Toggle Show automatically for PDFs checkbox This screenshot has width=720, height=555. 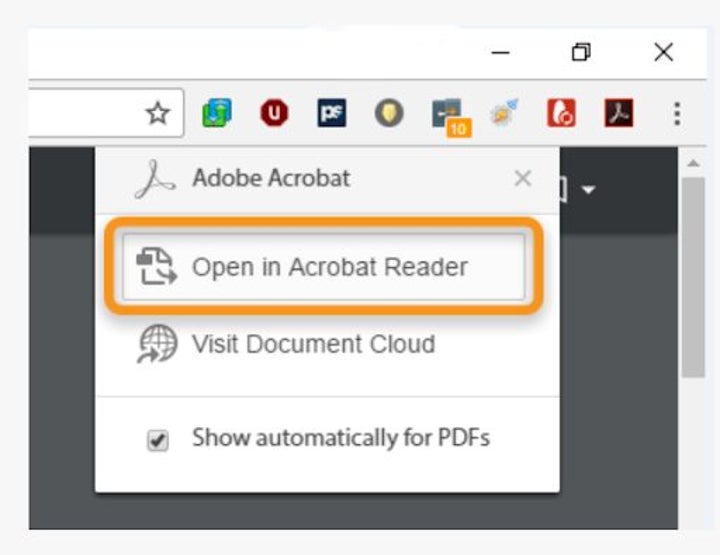click(x=158, y=440)
